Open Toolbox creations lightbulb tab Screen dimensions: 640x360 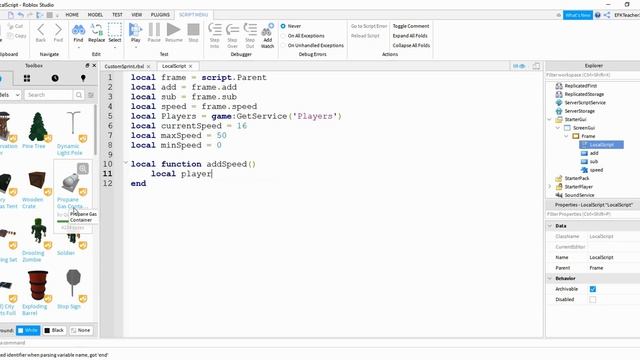click(83, 78)
